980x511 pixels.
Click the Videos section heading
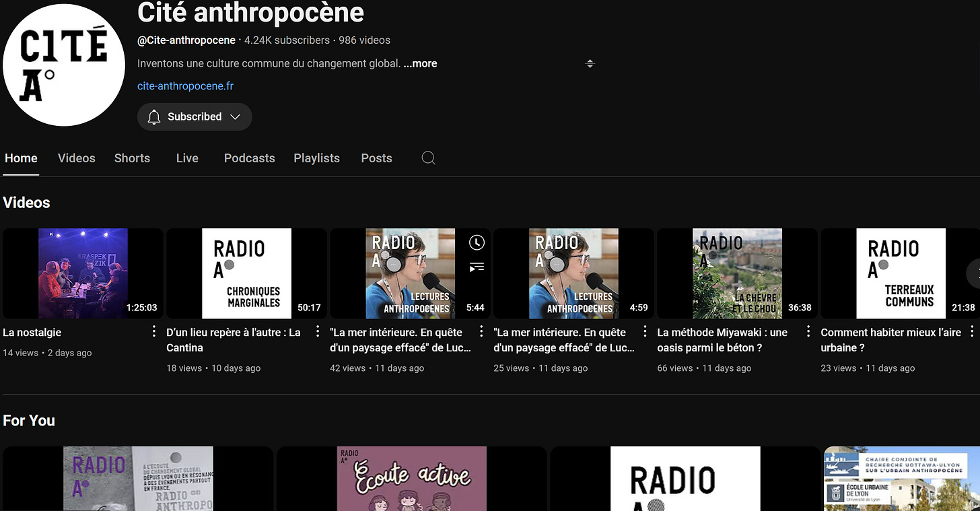click(x=26, y=203)
